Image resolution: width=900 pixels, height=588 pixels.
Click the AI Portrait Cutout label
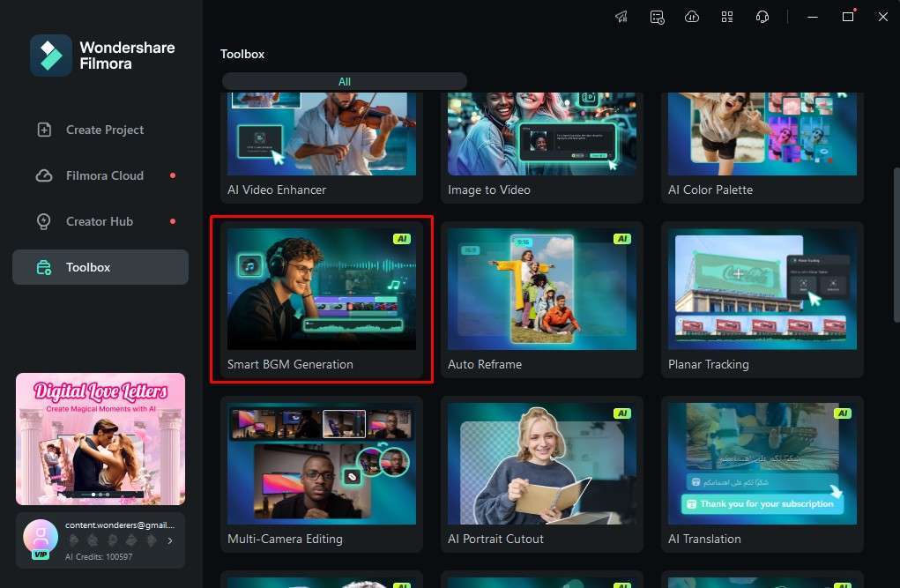[x=495, y=540]
